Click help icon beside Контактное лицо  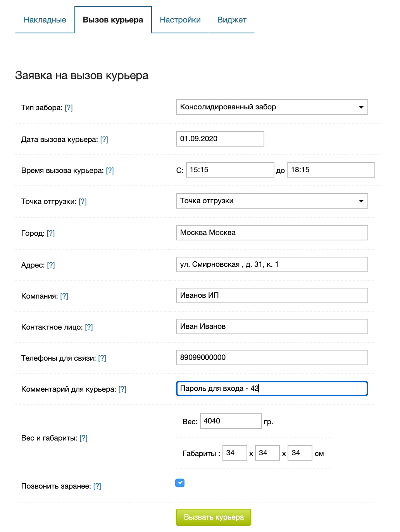[x=89, y=327]
